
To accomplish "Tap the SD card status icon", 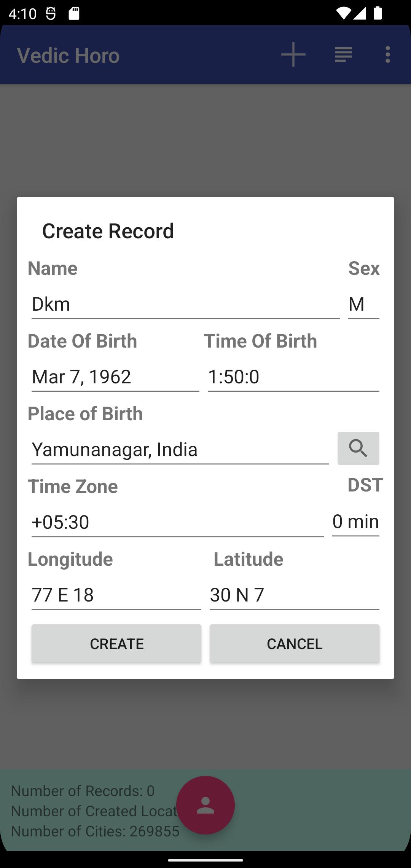I will 74,14.
